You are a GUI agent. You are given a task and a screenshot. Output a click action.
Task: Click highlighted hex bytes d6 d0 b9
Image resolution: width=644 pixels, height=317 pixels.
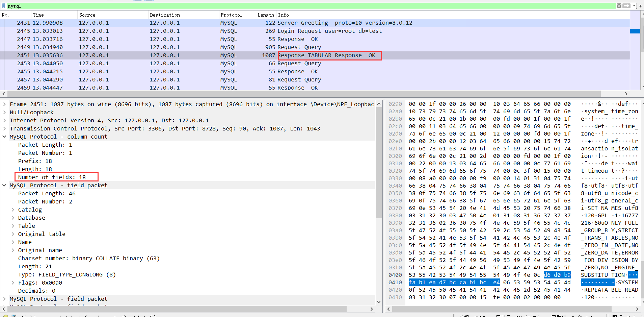click(x=557, y=275)
